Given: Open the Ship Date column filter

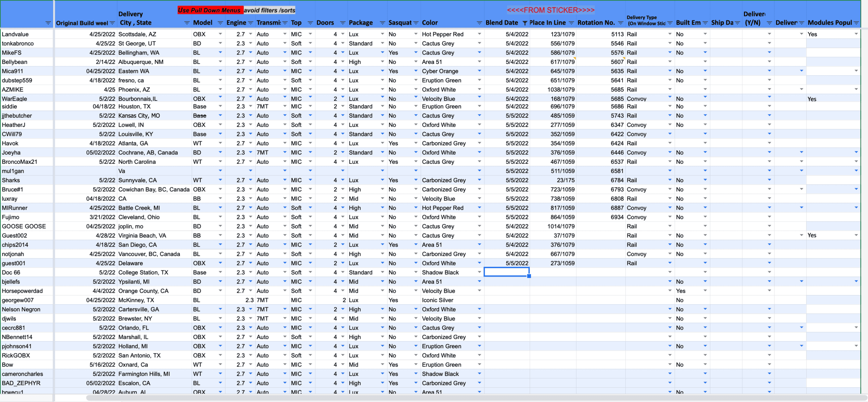Looking at the screenshot, I should click(x=737, y=23).
